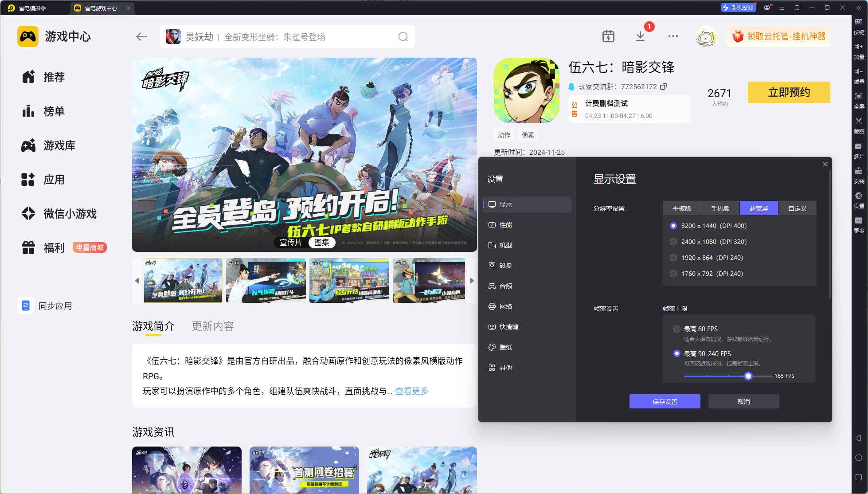Screen dimensions: 868x494
Task: Click the search magnifier icon
Action: (x=403, y=37)
